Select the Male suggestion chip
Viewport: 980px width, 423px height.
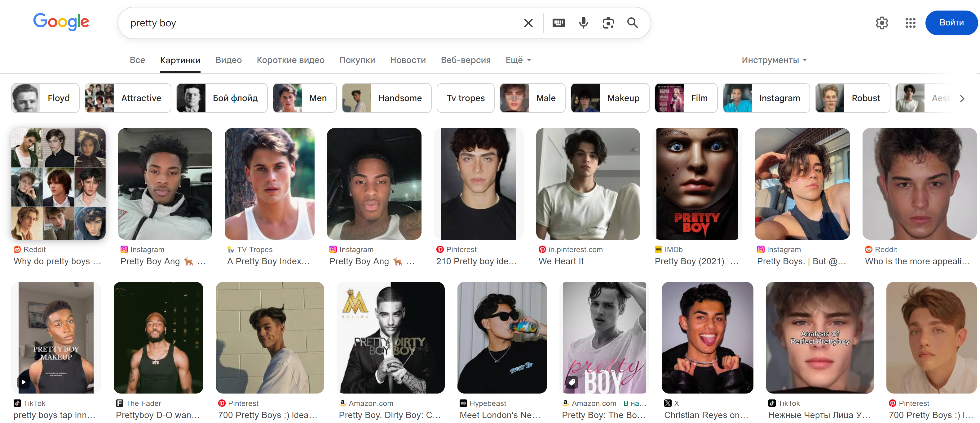pos(532,98)
